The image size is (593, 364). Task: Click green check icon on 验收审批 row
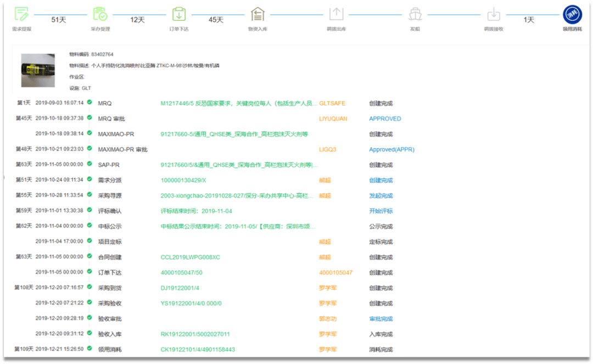click(89, 317)
